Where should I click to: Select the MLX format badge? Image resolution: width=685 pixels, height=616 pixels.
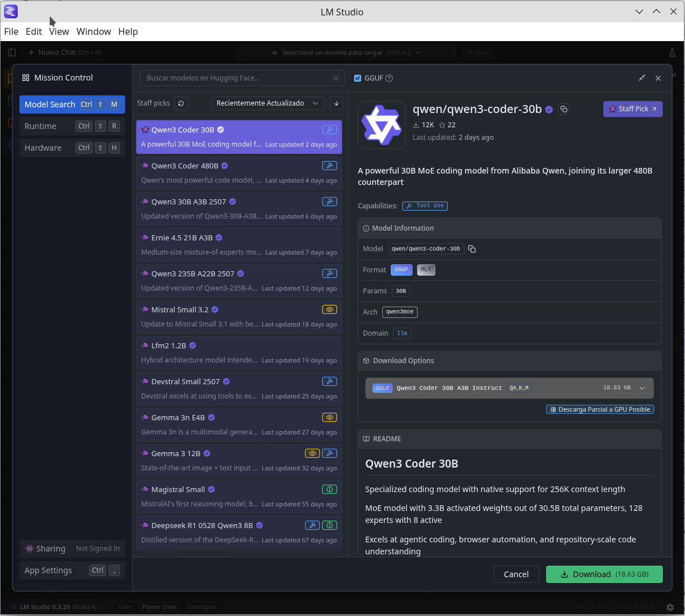426,270
